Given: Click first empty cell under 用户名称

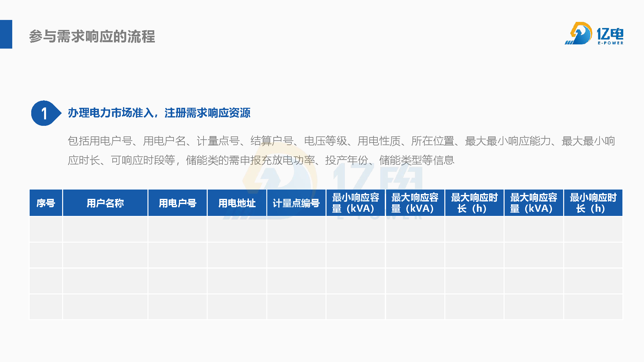Looking at the screenshot, I should point(105,229).
